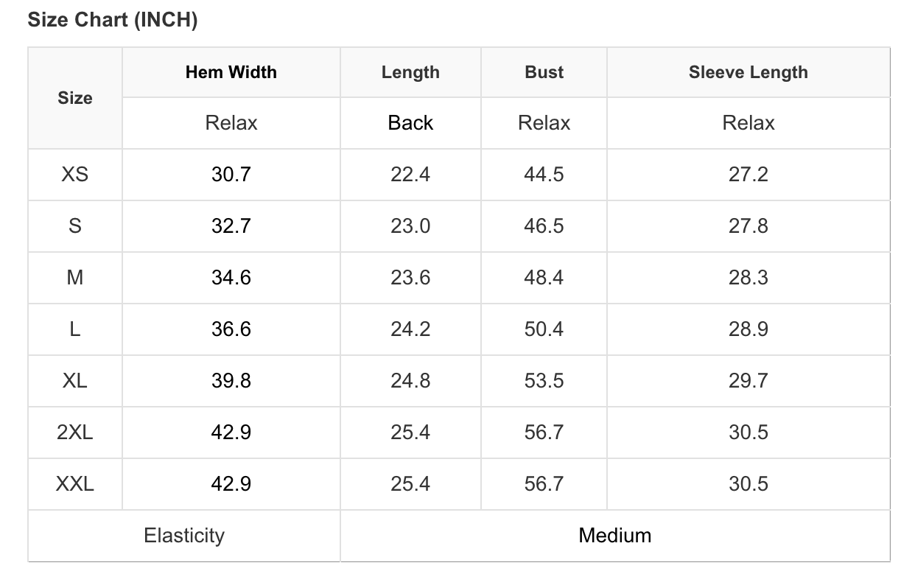Click the length value 23.0
This screenshot has height=588, width=915.
tap(410, 226)
